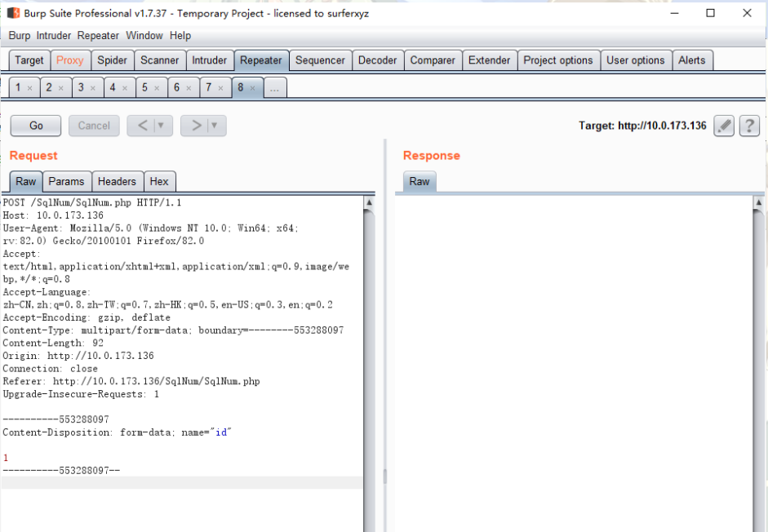The height and width of the screenshot is (532, 768).
Task: Open Repeater help question mark icon
Action: 749,126
